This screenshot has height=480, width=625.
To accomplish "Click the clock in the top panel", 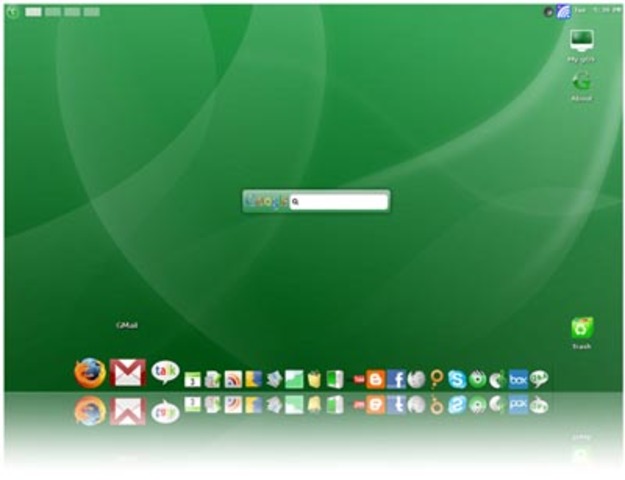I will click(x=597, y=10).
